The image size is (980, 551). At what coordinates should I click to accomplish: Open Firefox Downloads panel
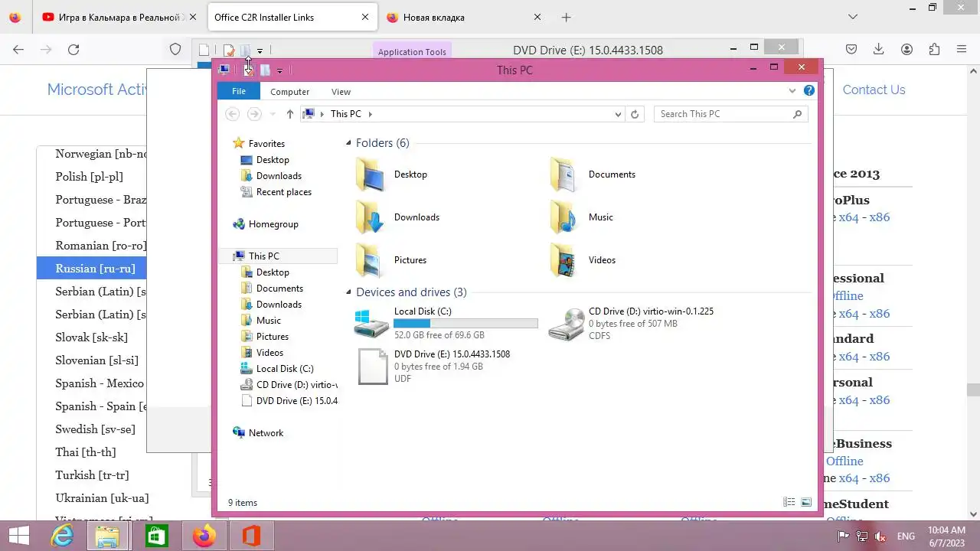tap(879, 50)
